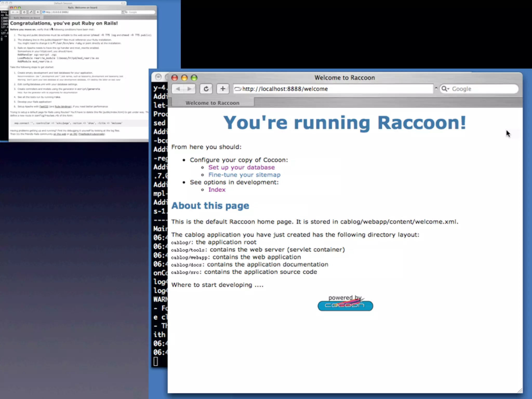Select the 'Rails: Welcome on board' tab
This screenshot has height=399, width=532.
coord(27,18)
